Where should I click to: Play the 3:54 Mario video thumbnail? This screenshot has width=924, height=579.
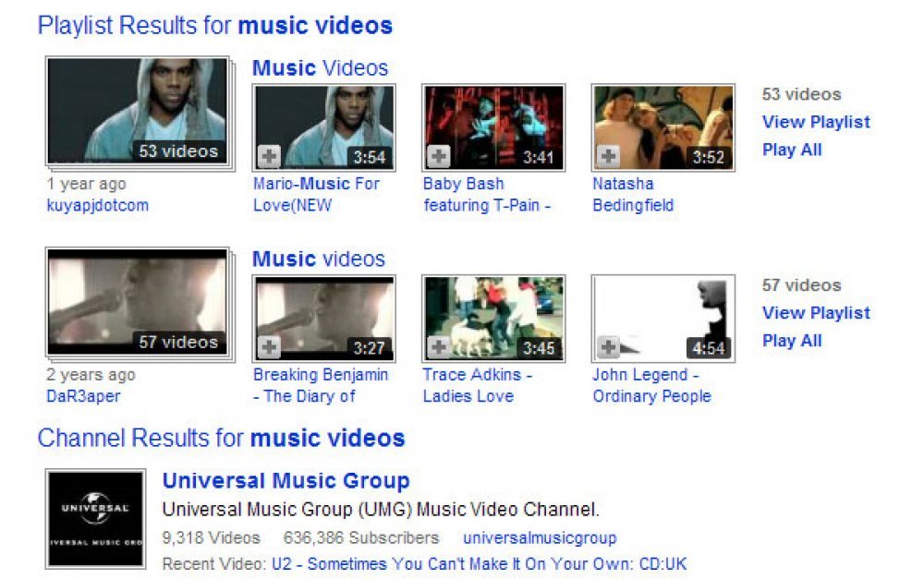coord(323,127)
